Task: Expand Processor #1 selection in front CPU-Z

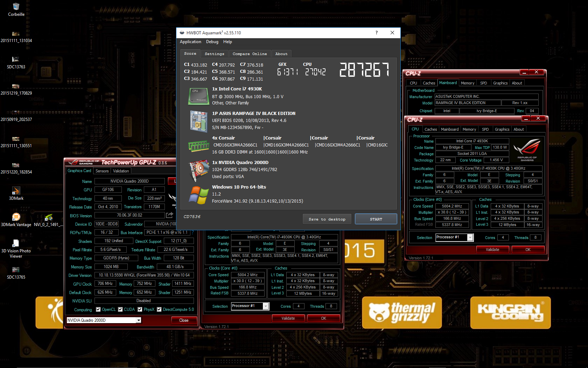Action: [470, 238]
